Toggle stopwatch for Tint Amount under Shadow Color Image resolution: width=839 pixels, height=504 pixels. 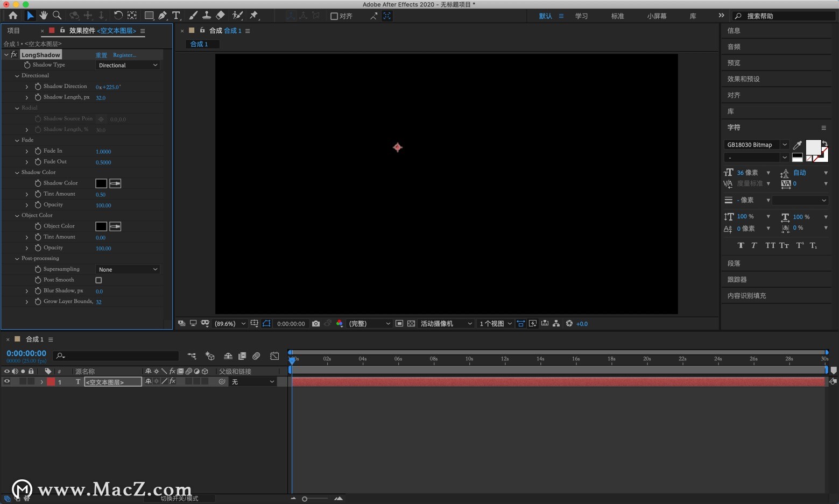click(38, 194)
